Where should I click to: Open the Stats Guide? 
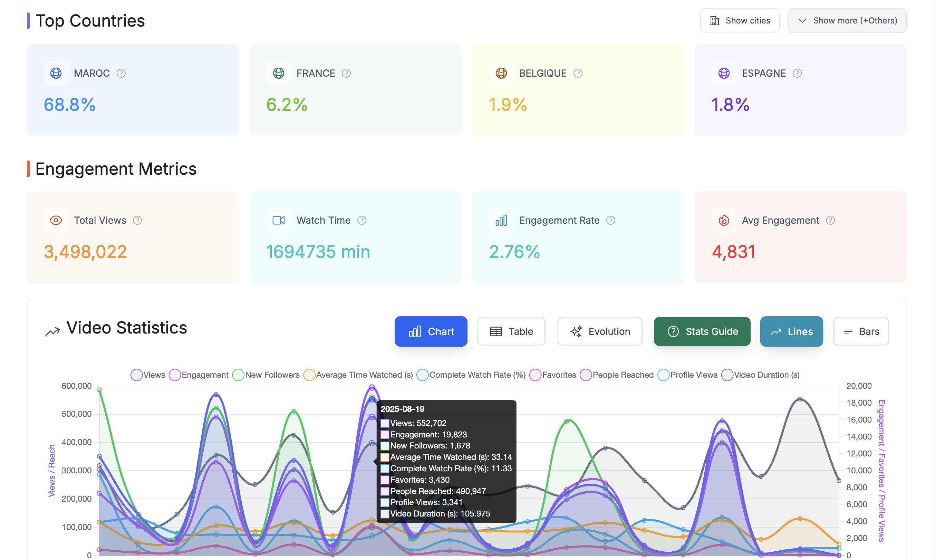(x=702, y=331)
